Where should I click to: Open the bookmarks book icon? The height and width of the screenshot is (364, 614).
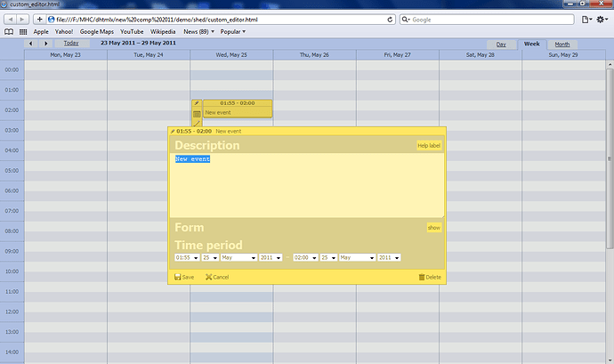click(9, 32)
